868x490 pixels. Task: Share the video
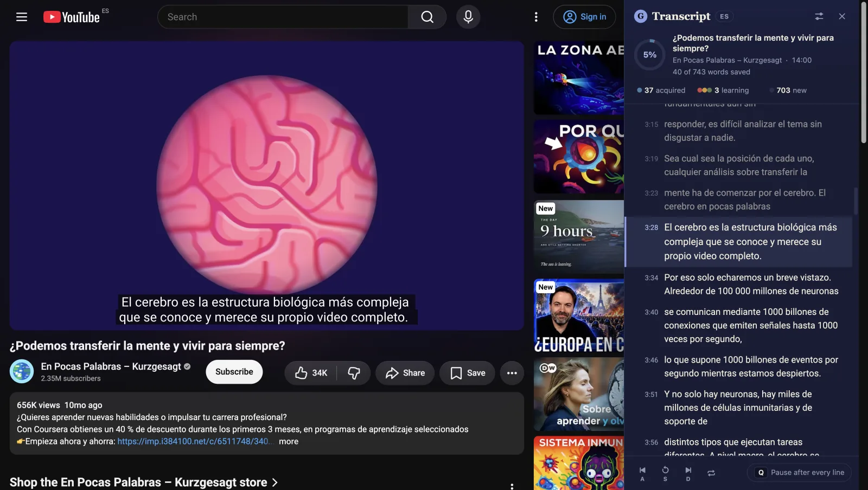point(405,373)
